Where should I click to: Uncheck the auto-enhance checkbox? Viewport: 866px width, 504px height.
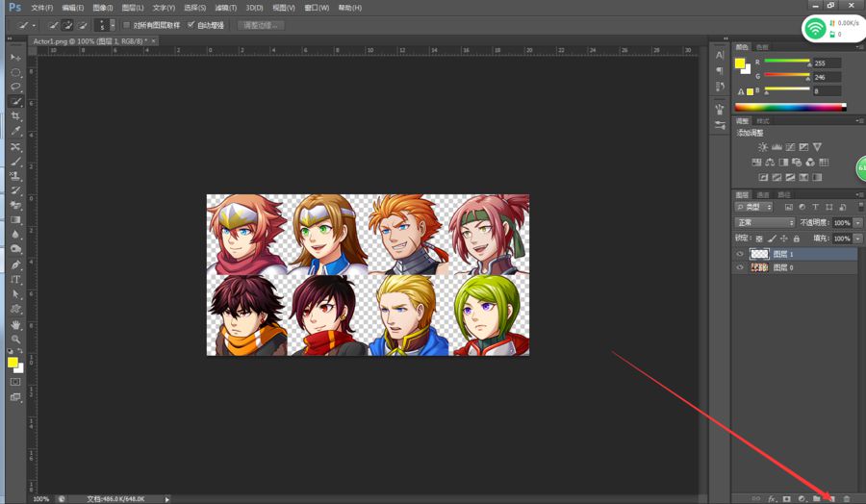click(x=191, y=25)
